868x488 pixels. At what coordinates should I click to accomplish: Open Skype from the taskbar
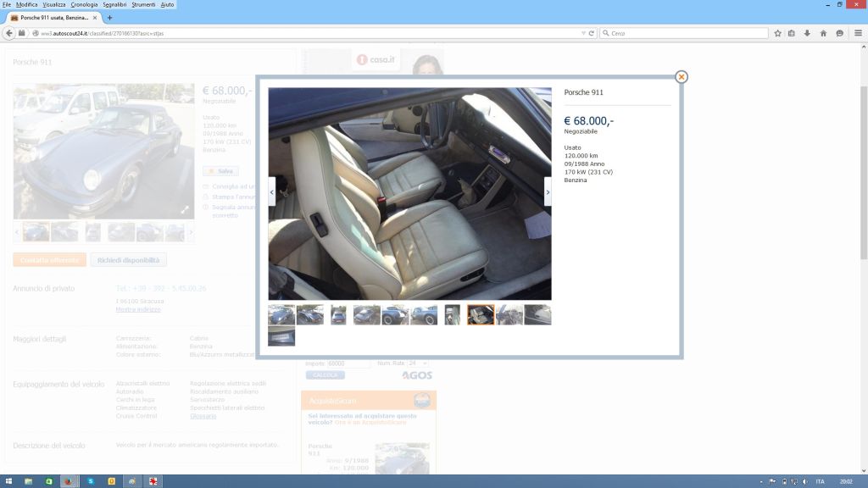tap(90, 481)
